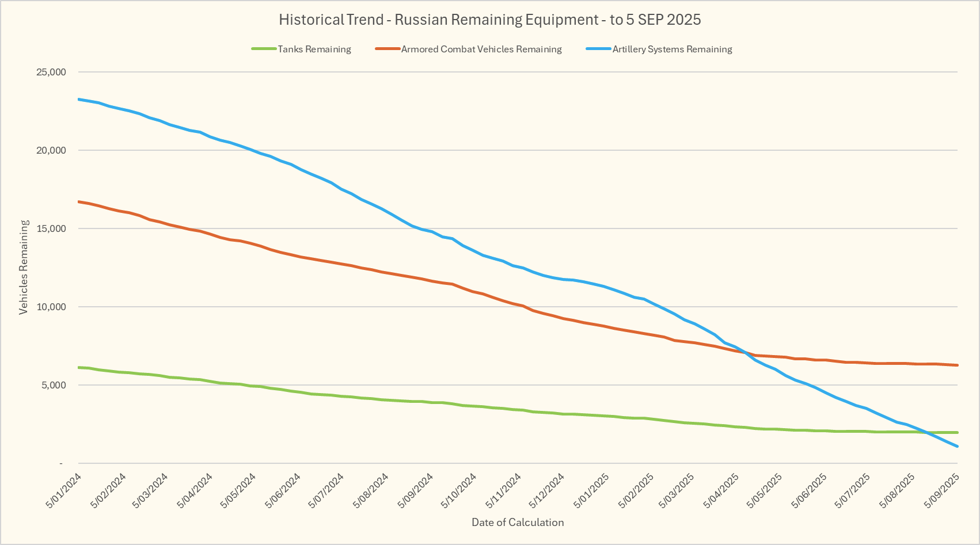
Task: Click the orange legend line marker
Action: click(388, 49)
